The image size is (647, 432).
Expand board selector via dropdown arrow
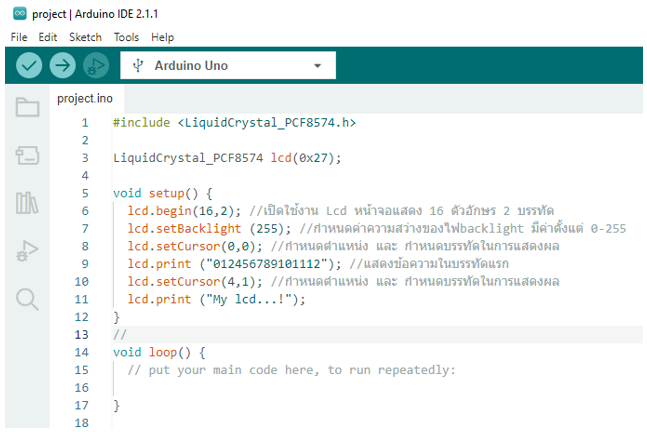317,66
